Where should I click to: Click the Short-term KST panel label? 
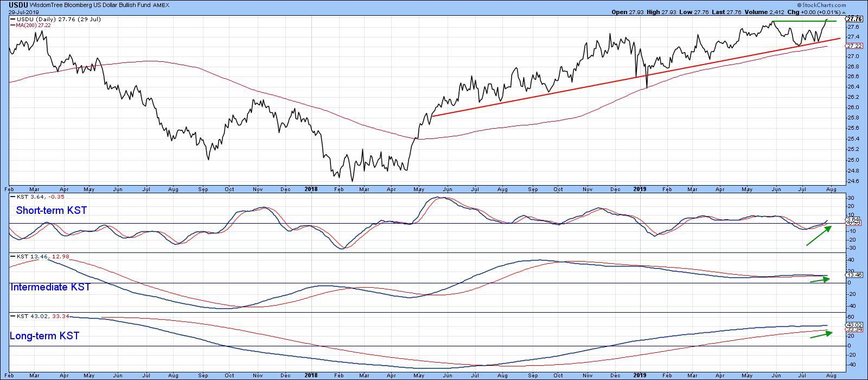point(52,211)
